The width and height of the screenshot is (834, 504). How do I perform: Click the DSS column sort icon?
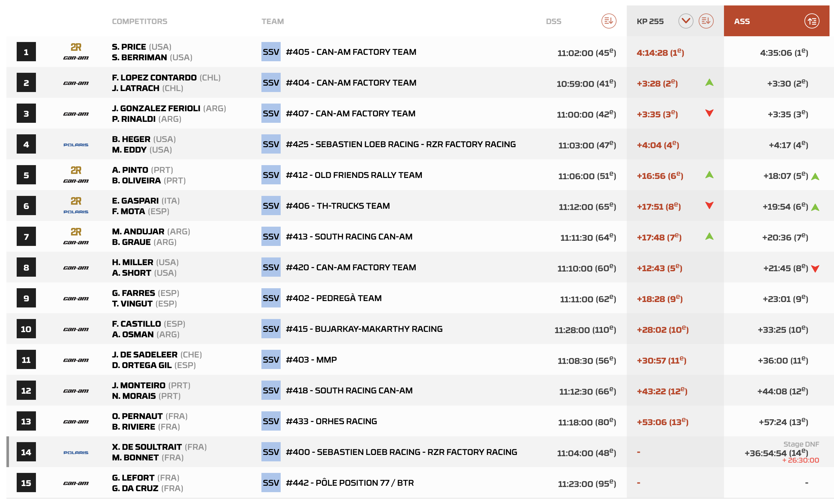coord(608,21)
